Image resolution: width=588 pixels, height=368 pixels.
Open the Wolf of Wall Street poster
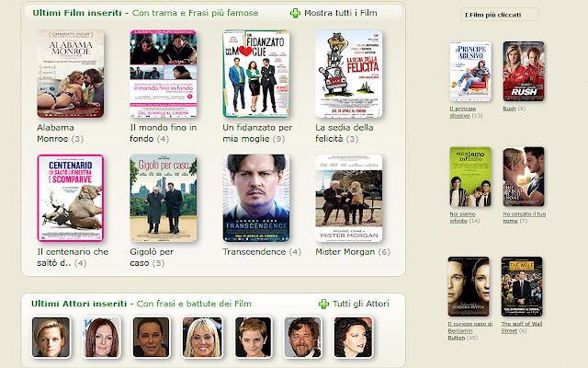522,286
